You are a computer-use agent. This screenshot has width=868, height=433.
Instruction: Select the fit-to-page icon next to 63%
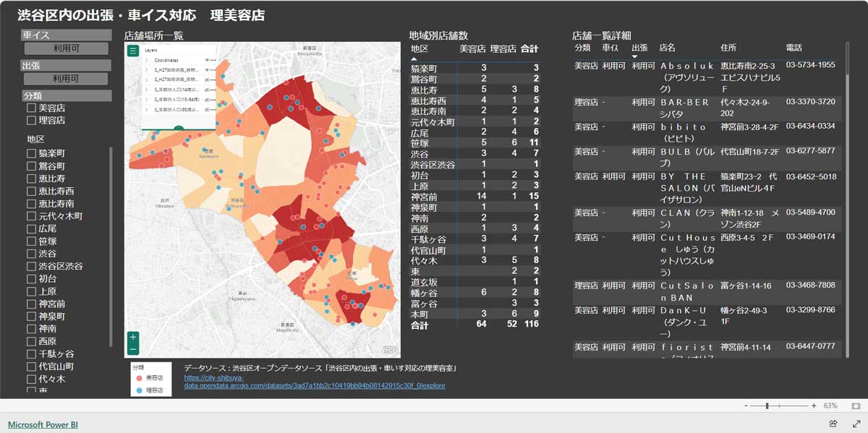pos(856,406)
